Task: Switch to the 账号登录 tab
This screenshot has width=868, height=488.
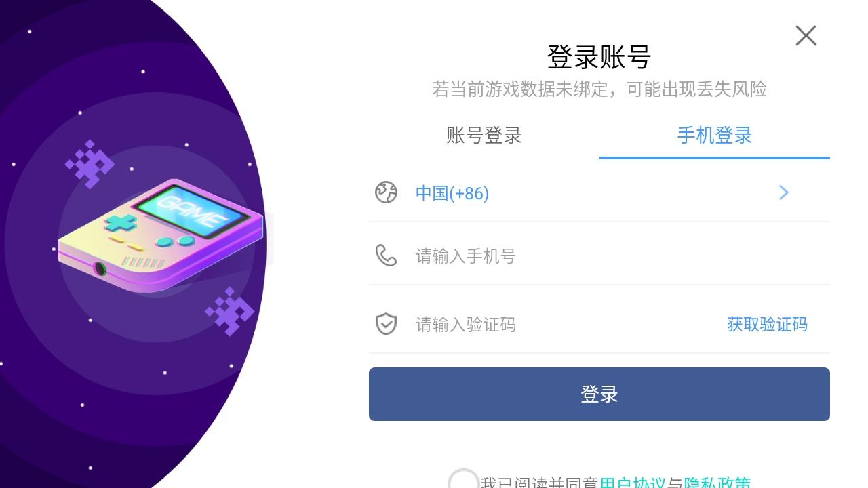Action: pos(484,135)
